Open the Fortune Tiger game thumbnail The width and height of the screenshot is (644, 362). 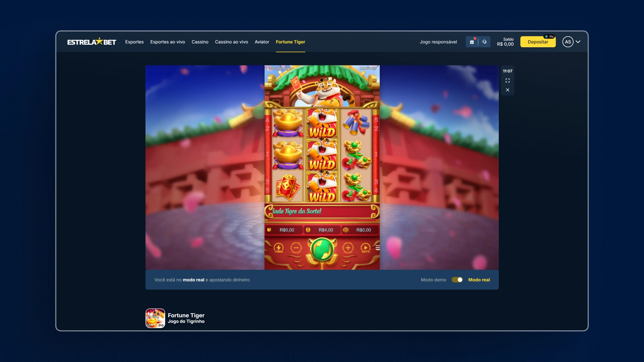click(x=155, y=318)
